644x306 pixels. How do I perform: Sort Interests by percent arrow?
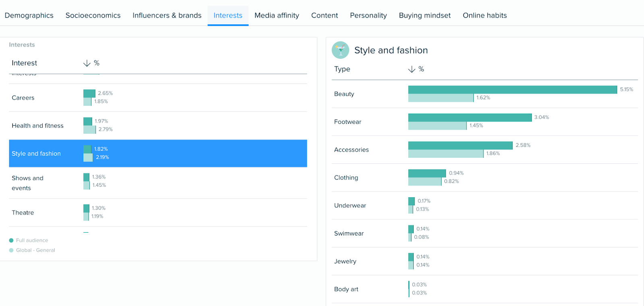87,63
